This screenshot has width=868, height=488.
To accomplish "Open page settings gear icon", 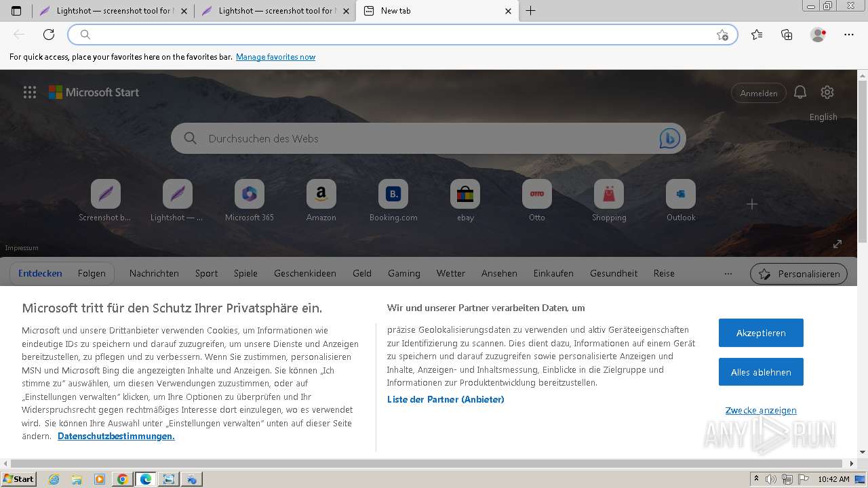I will coord(827,92).
